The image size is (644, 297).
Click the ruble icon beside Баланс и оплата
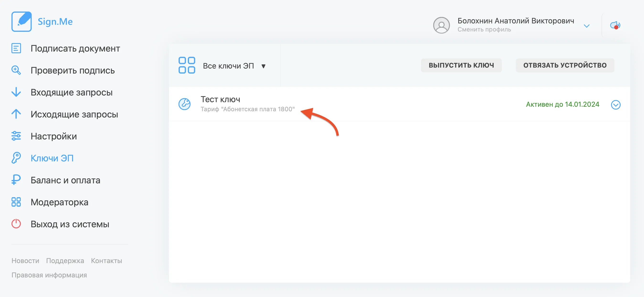[x=16, y=180]
